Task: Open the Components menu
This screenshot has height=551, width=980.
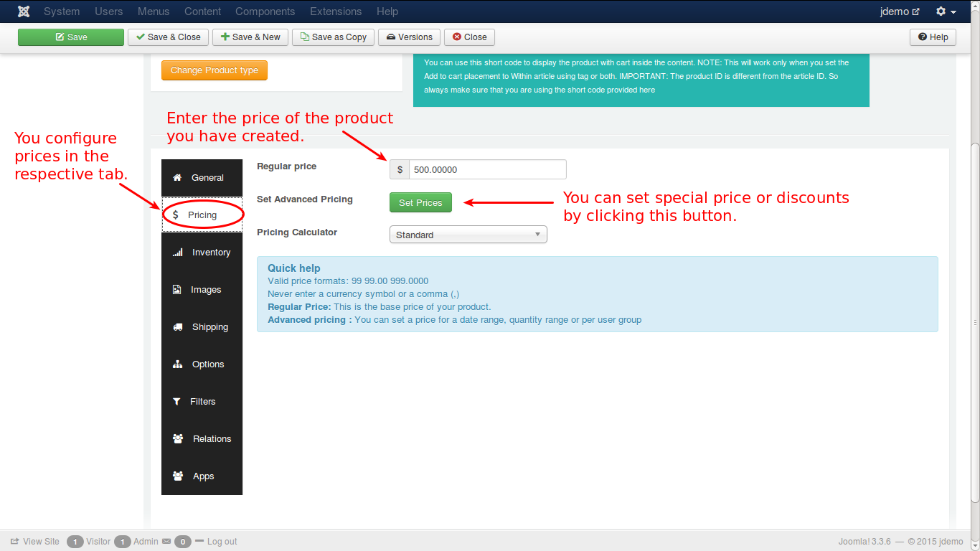Action: pos(265,11)
